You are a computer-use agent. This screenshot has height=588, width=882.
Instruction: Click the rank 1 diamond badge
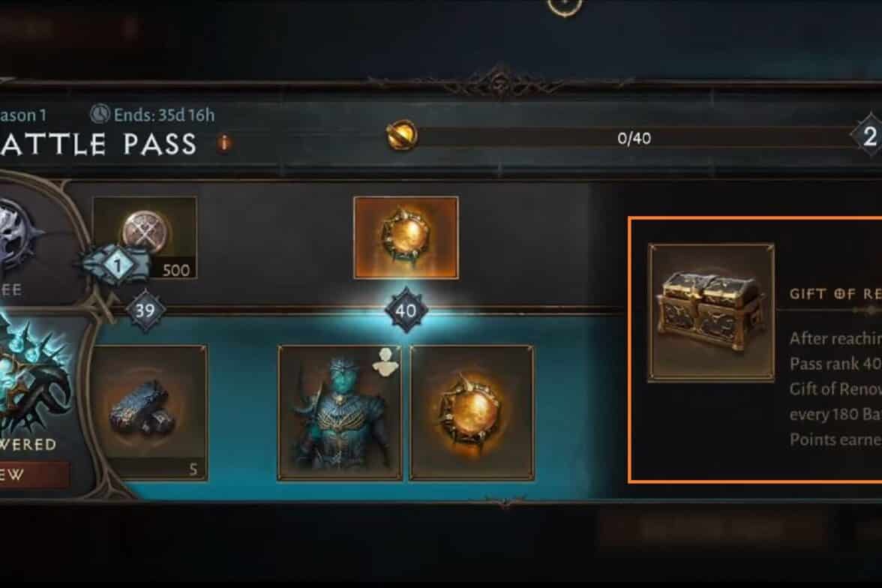pyautogui.click(x=118, y=265)
